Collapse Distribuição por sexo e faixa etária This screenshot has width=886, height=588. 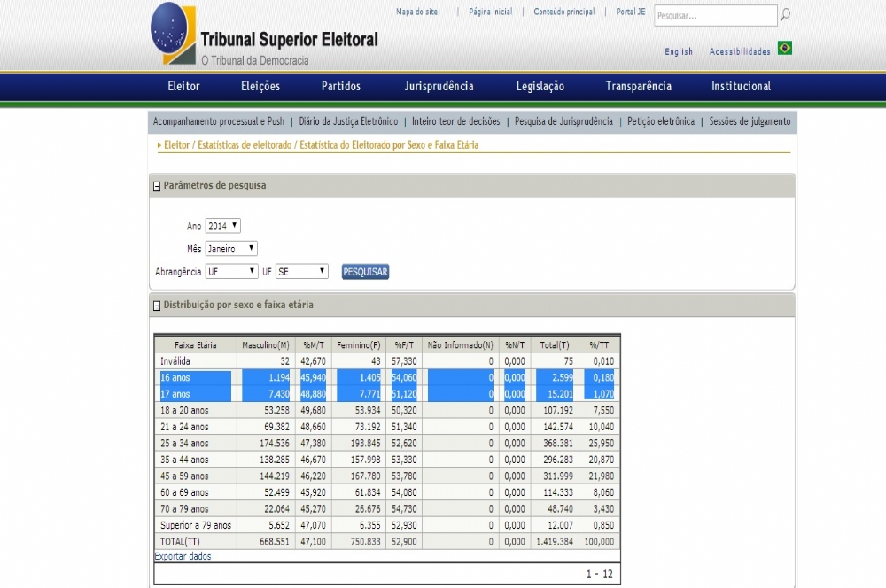157,306
